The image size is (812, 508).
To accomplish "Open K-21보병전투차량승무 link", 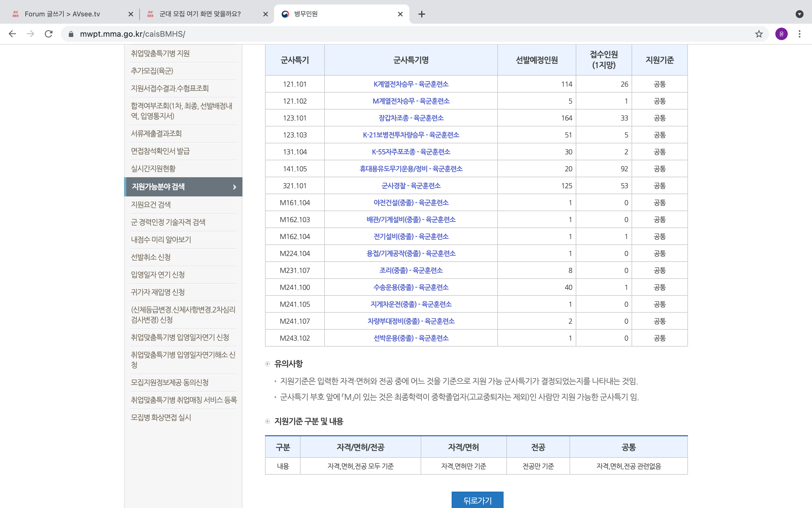I will pos(411,135).
